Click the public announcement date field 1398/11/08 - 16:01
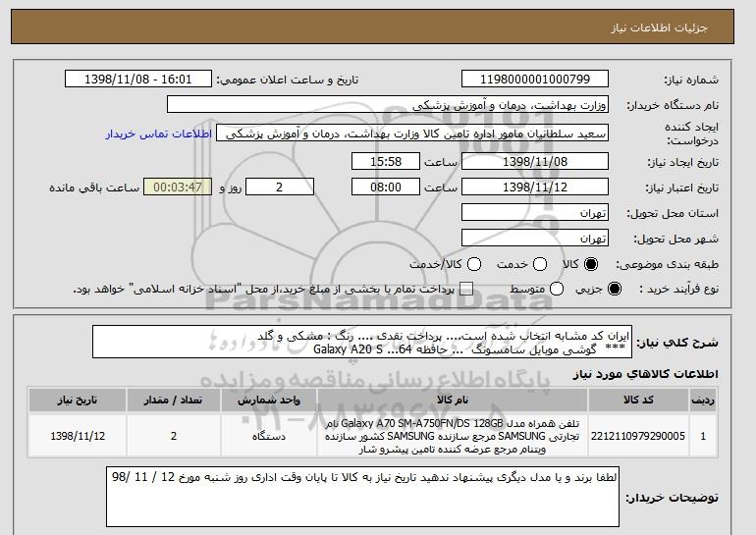Screen dimensions: 756x535 pos(138,80)
